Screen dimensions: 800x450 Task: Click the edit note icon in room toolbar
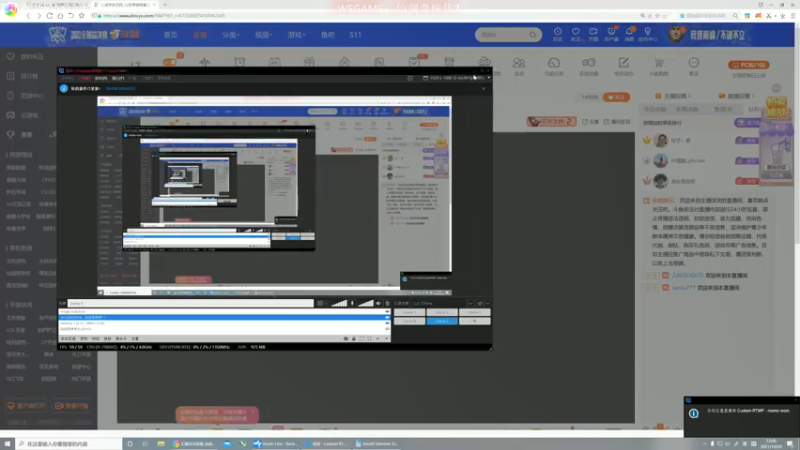pyautogui.click(x=623, y=65)
